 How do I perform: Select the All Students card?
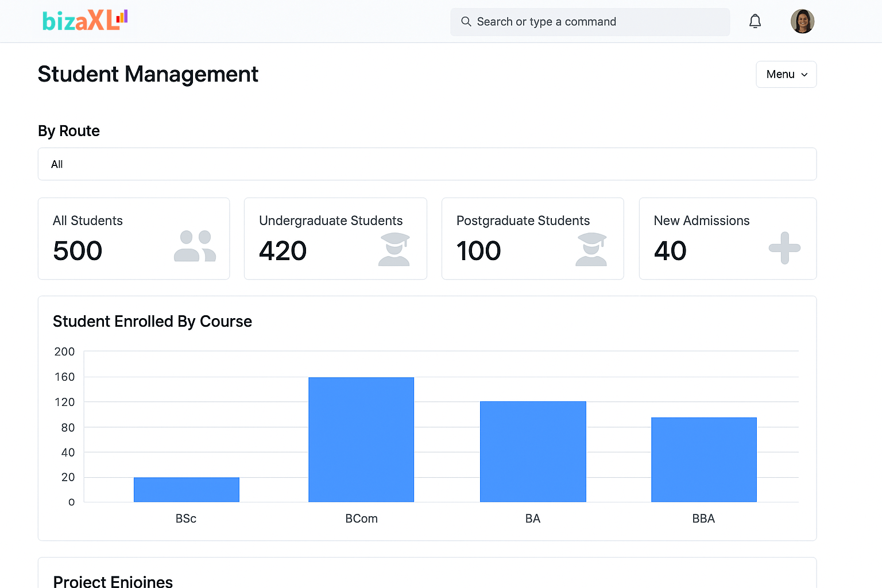point(133,238)
